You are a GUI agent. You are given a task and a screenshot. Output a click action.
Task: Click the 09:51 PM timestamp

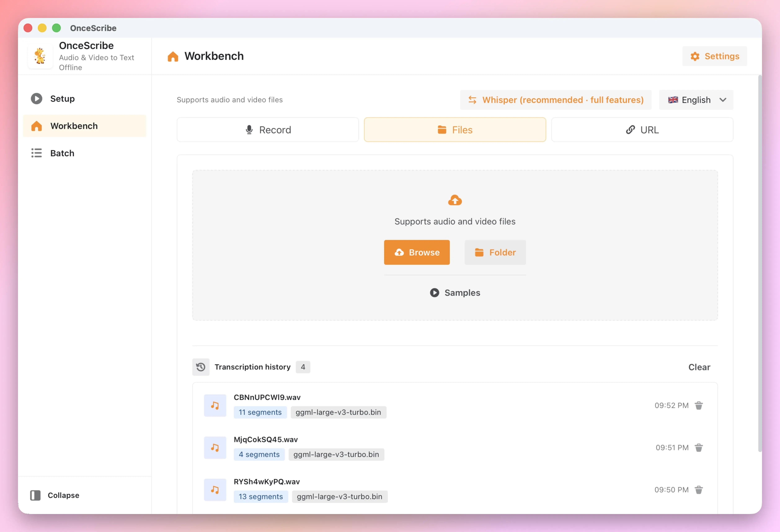[672, 448]
